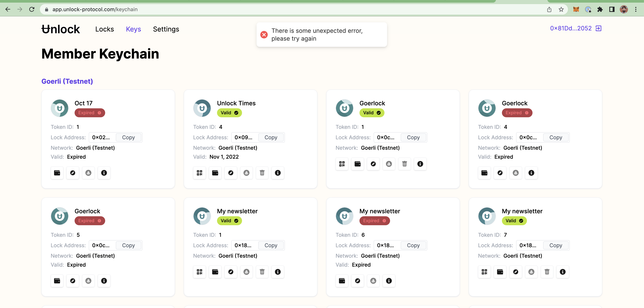Click the 0x81Dd...2052 wallet address
Viewport: 644px width, 308px height.
tap(571, 28)
